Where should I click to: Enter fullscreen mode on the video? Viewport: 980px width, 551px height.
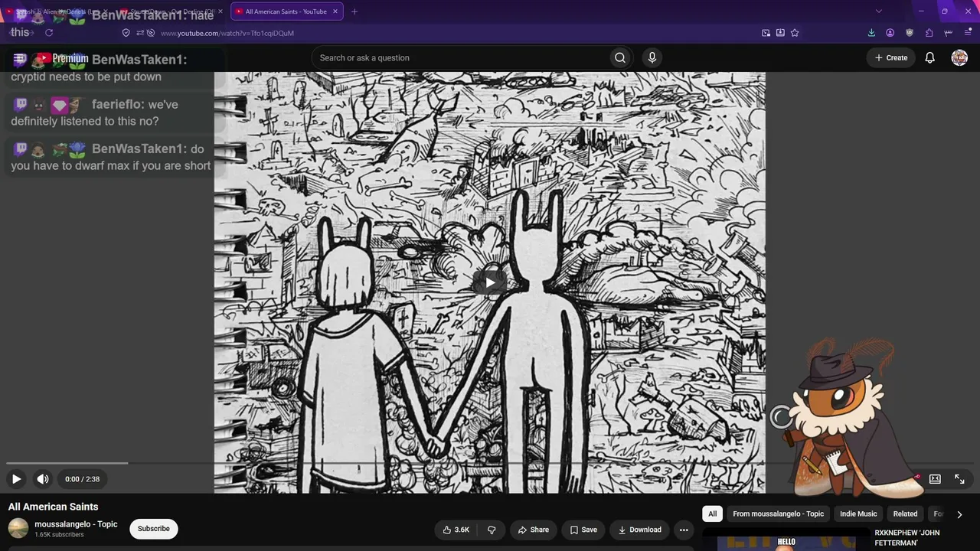[x=959, y=479]
